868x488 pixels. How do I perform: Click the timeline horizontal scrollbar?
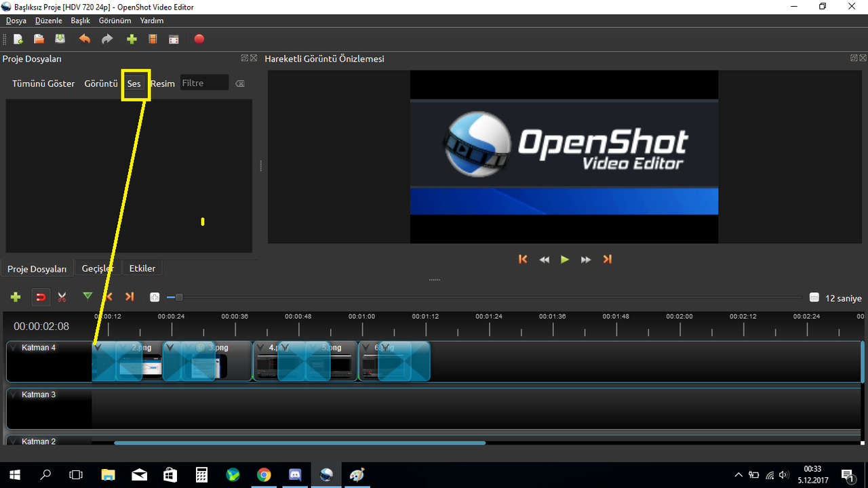300,443
